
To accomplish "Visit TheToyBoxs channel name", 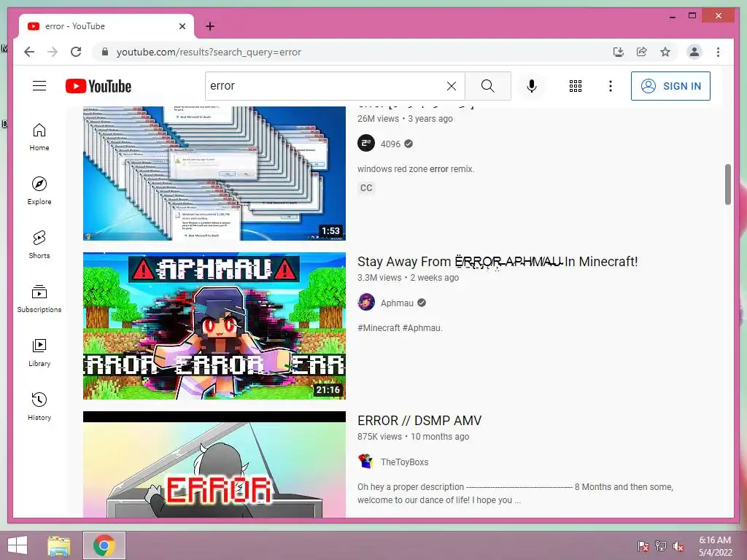I will [404, 462].
